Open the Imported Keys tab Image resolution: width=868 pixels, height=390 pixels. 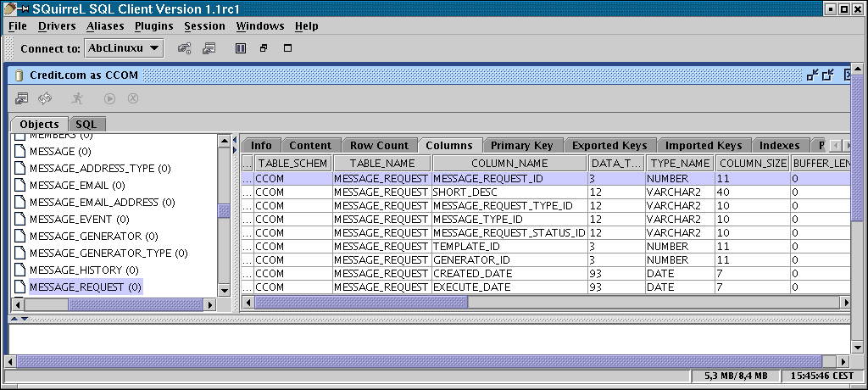click(703, 146)
